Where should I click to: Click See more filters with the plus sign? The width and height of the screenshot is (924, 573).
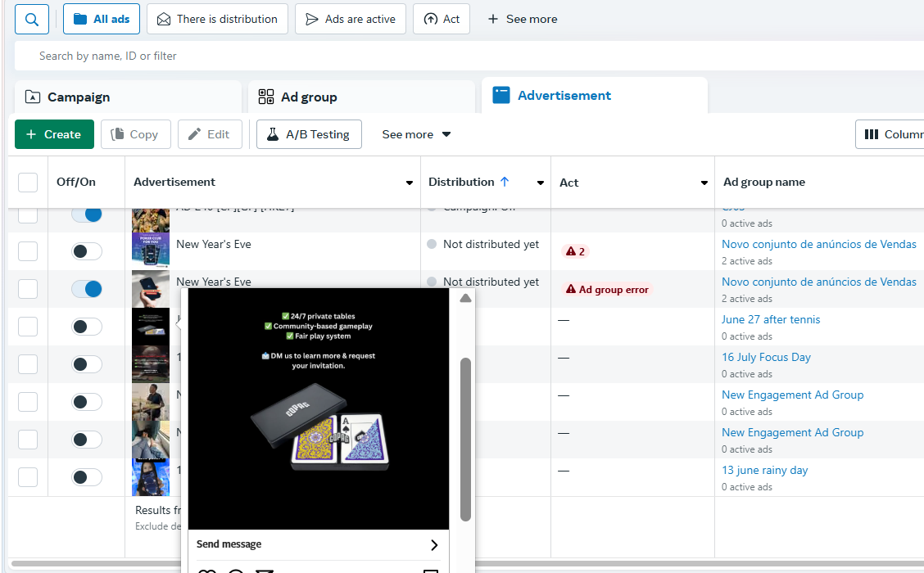tap(522, 20)
